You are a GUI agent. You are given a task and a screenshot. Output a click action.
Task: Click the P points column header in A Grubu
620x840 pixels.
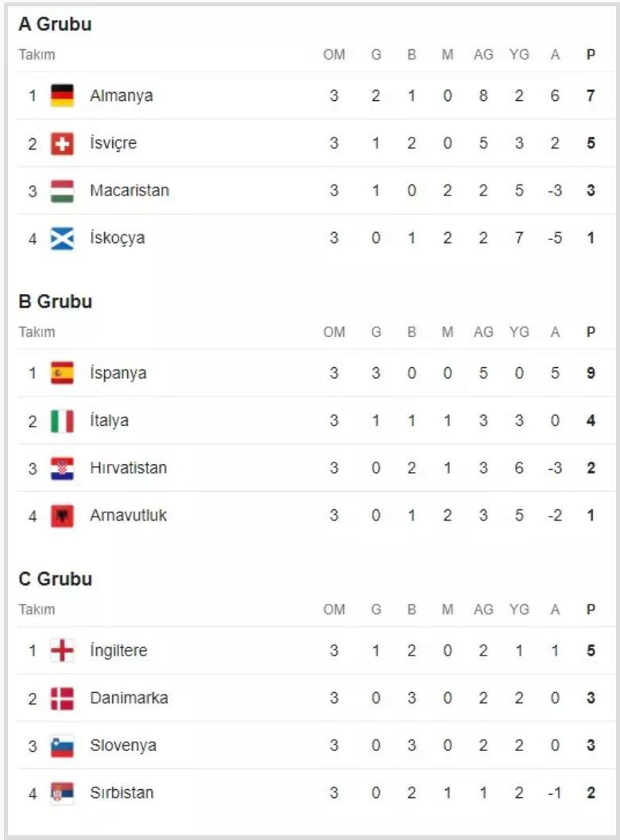point(591,55)
